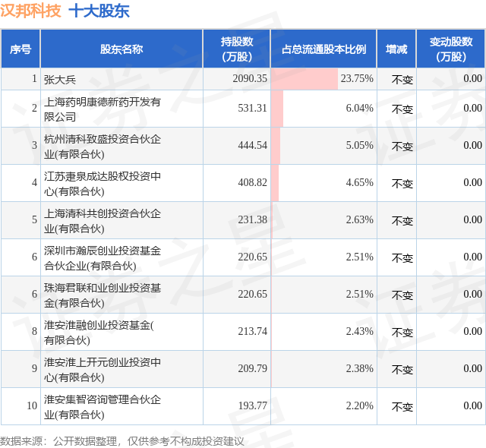Select shareholder 张大兵 name cell

(60, 80)
